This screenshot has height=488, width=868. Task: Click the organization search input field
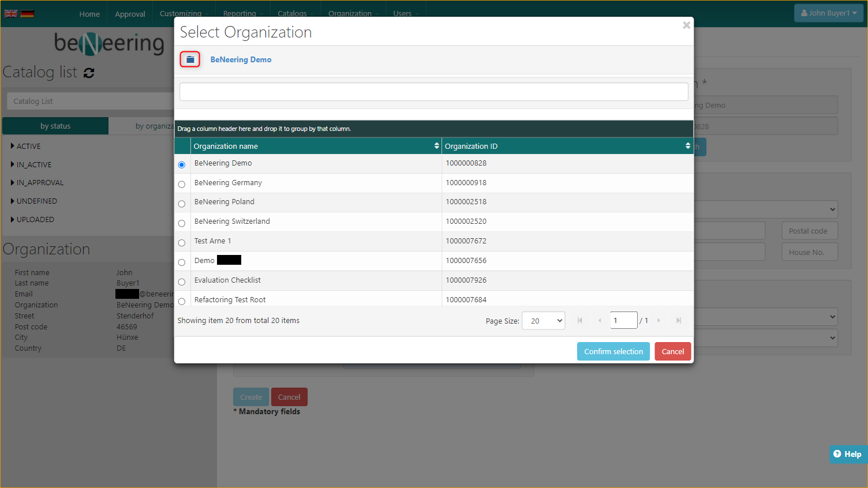pyautogui.click(x=433, y=92)
